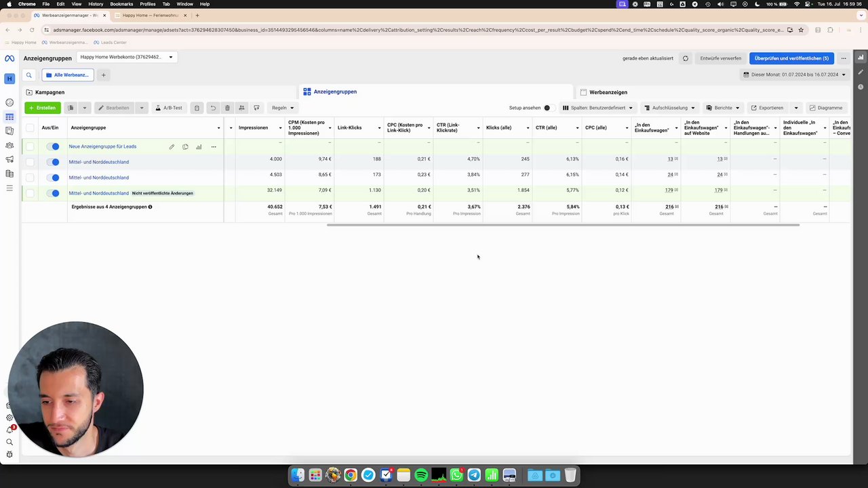Expand the arrow next to Bearbeiten
868x488 pixels.
click(x=142, y=108)
